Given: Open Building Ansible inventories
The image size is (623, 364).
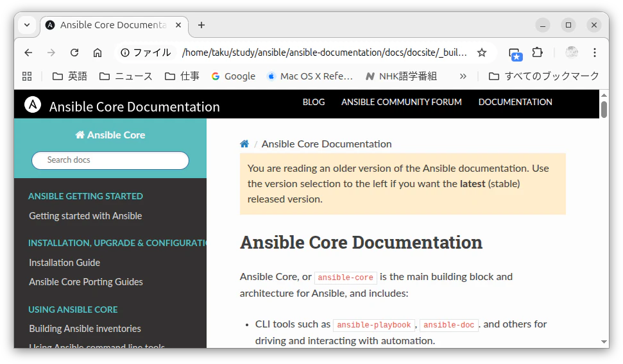Looking at the screenshot, I should coord(85,329).
